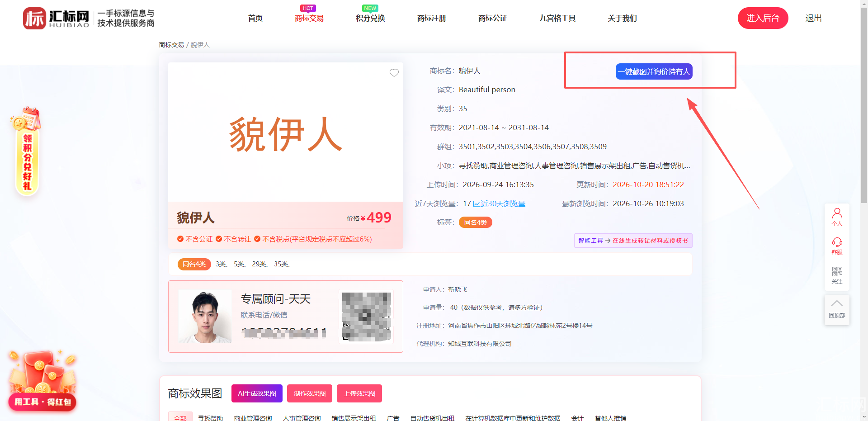Select 自动售货机出租 effect category tab
Screen dimensions: 868x421
click(x=432, y=418)
